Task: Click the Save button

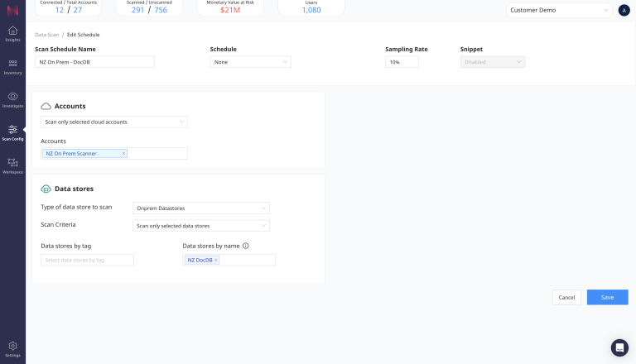Action: pyautogui.click(x=607, y=297)
